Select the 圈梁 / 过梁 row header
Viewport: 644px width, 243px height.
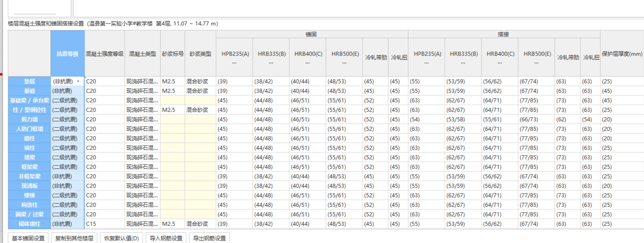tap(29, 214)
